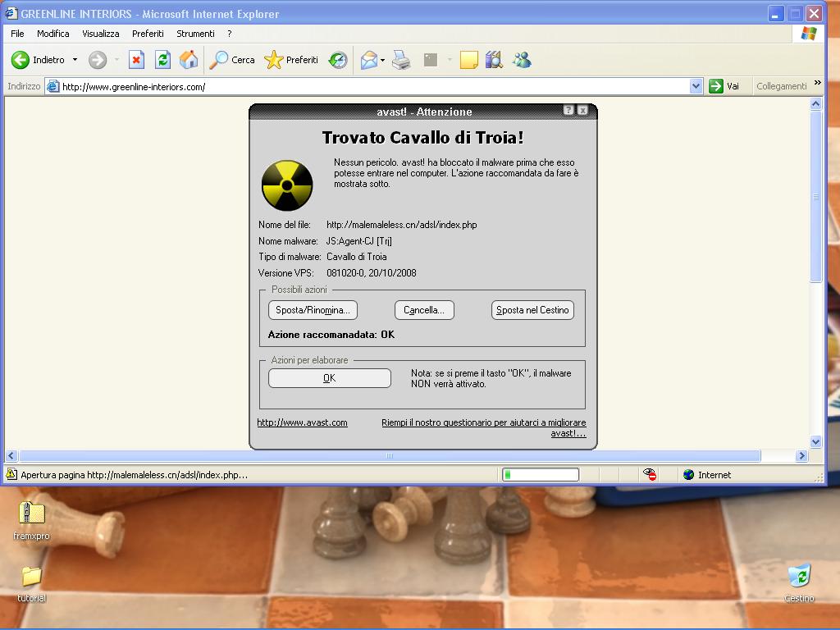This screenshot has width=840, height=630.
Task: Open the avast questionnaire link
Action: [484, 427]
